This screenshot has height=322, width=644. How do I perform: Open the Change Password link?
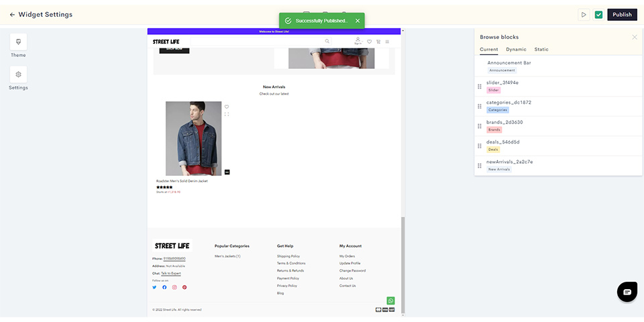(x=352, y=270)
